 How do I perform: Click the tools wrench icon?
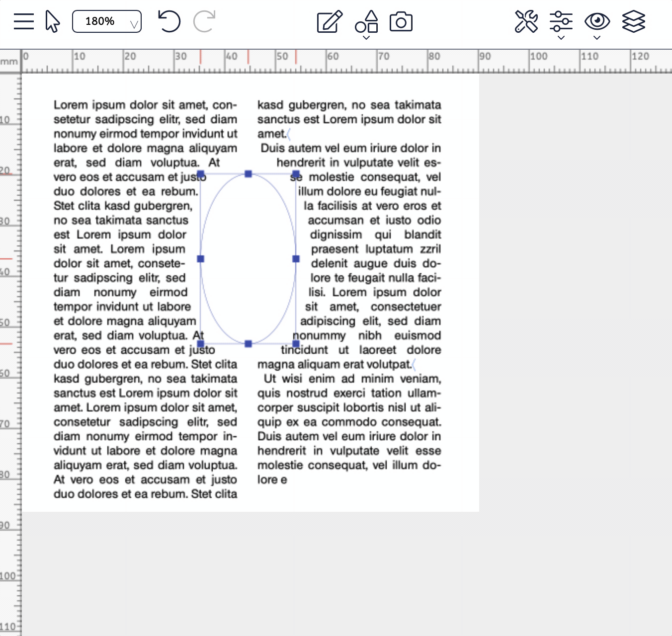[526, 21]
